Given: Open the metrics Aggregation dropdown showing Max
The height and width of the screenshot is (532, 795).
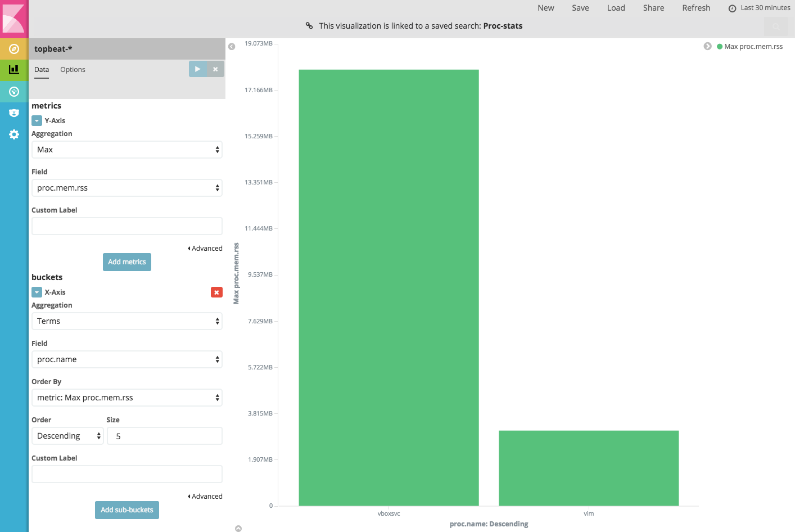Looking at the screenshot, I should [x=127, y=150].
